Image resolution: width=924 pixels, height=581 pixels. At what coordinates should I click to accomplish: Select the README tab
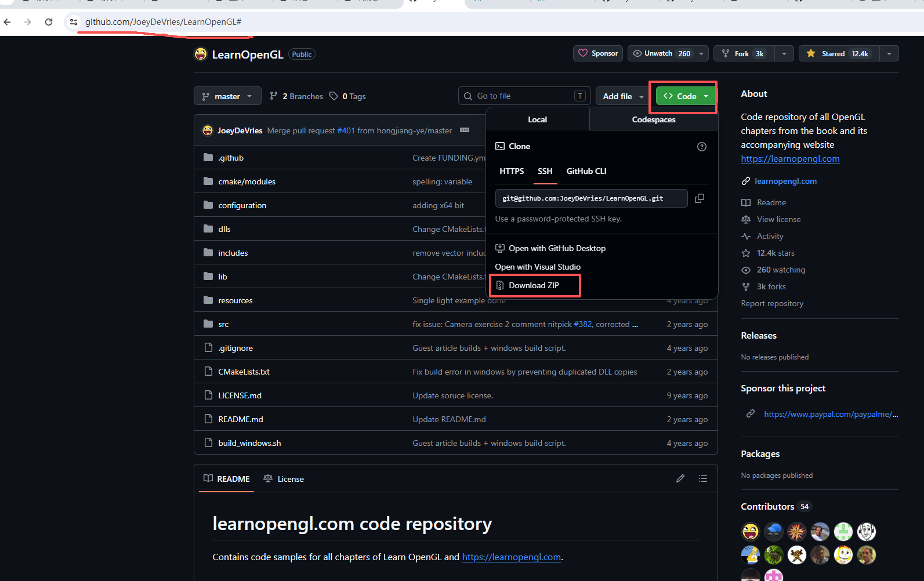pyautogui.click(x=226, y=479)
